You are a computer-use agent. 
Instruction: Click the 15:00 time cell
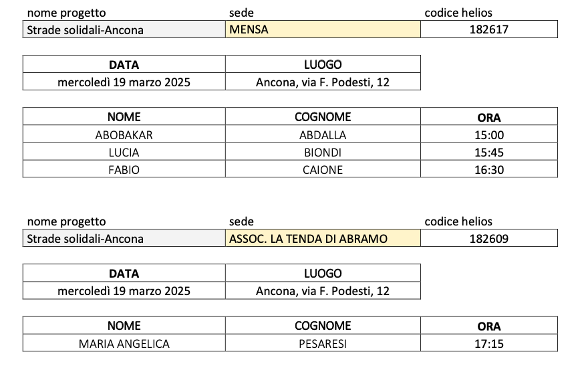[x=489, y=134]
